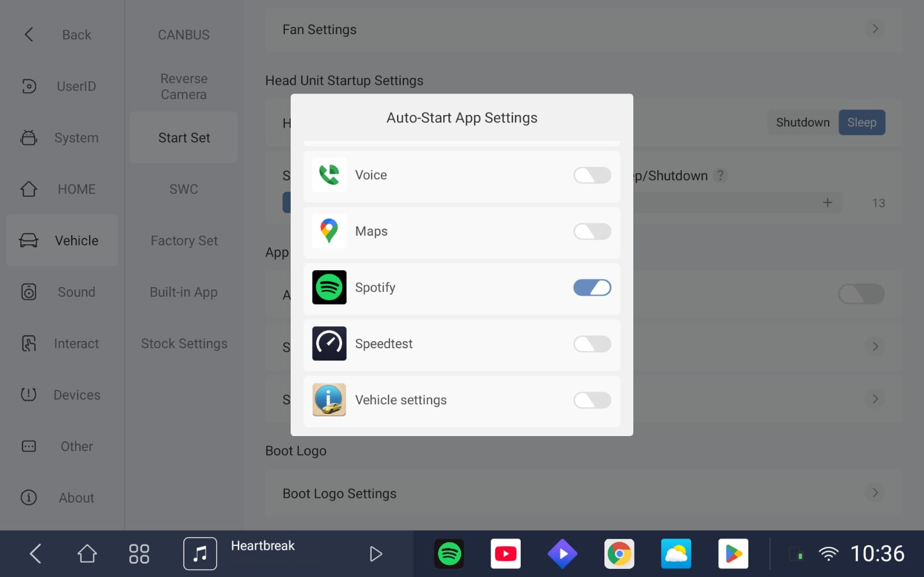
Task: Open the Other settings icon
Action: point(29,446)
